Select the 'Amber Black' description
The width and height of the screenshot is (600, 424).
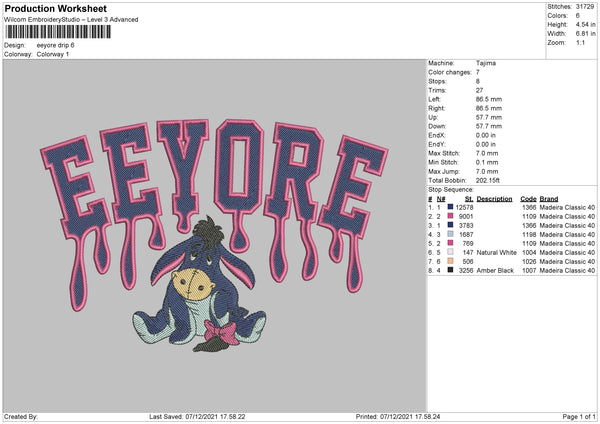click(x=495, y=271)
